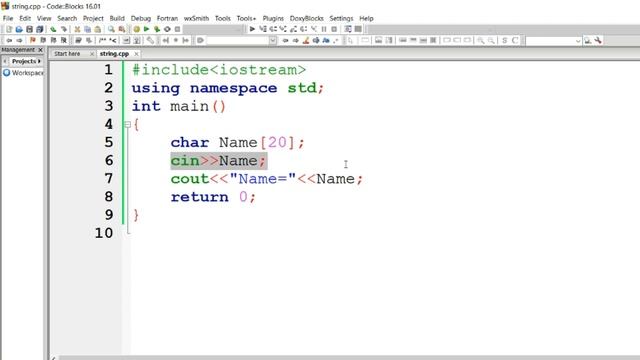Select the Projects tab in Management
640x360 pixels.
[24, 61]
